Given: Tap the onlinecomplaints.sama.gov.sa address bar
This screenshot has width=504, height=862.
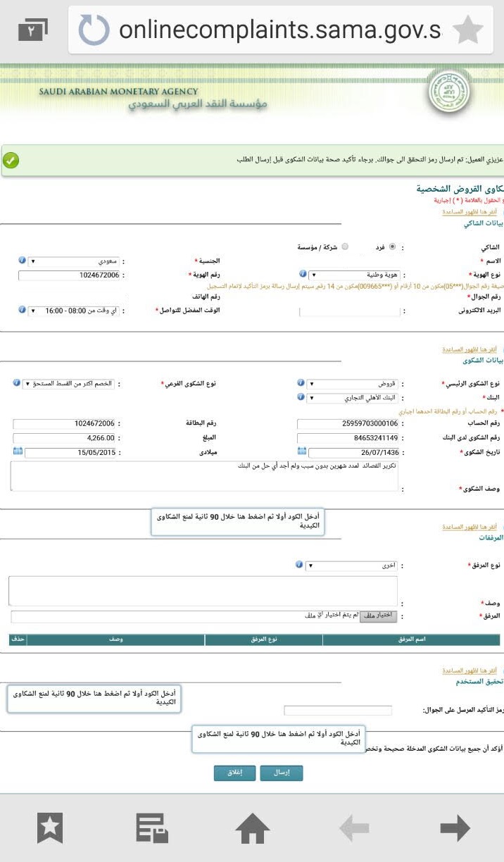Looking at the screenshot, I should click(x=279, y=30).
